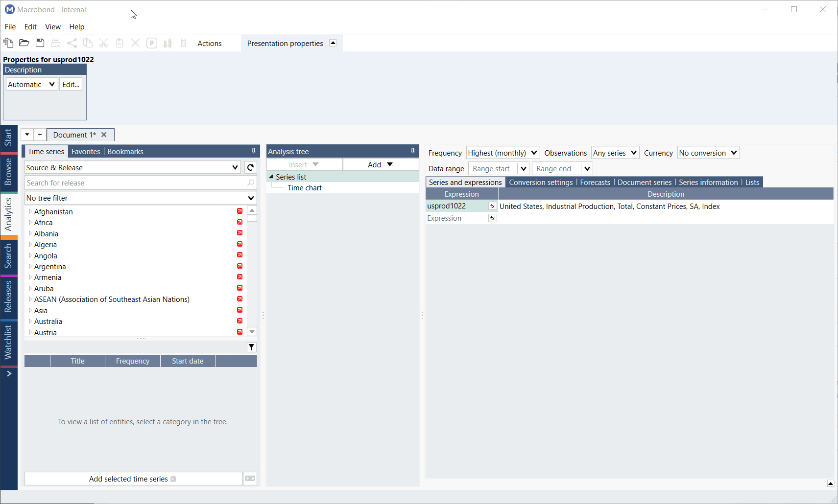Open the Range end dropdown arrow

coord(587,168)
